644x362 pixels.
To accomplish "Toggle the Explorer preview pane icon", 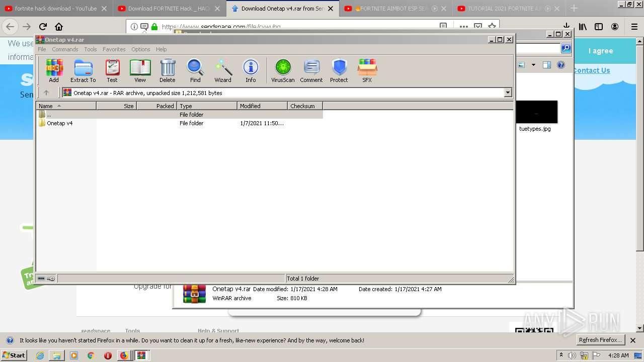I will click(547, 65).
